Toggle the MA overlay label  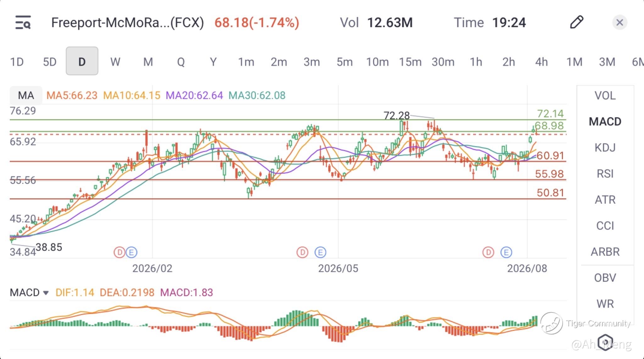26,95
